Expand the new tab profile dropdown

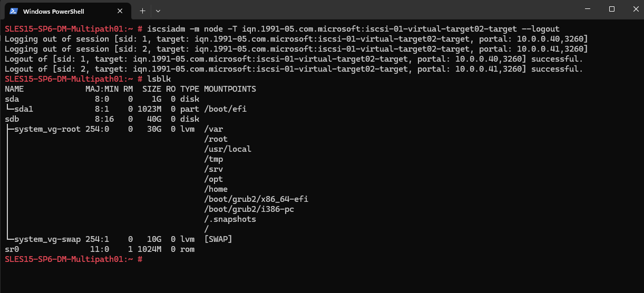[158, 11]
